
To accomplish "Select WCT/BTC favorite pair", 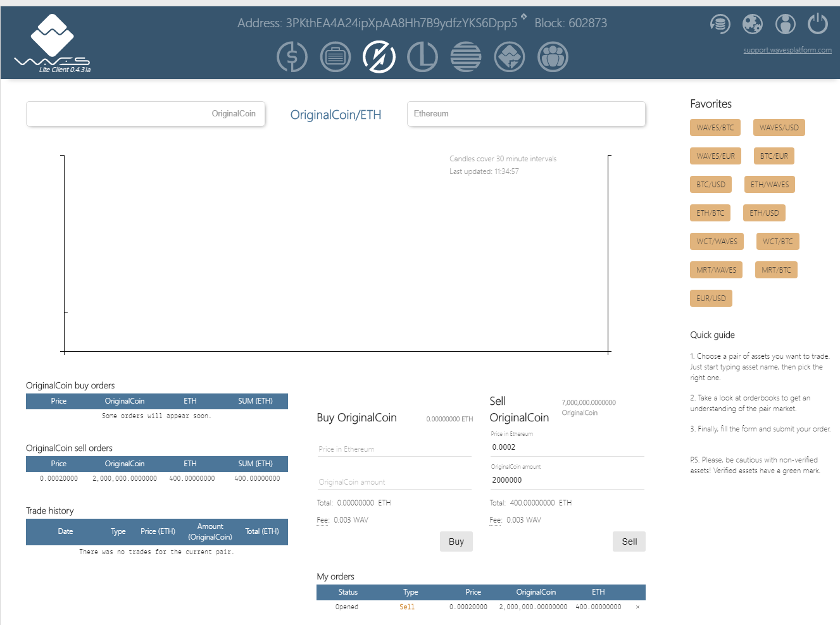I will 778,242.
